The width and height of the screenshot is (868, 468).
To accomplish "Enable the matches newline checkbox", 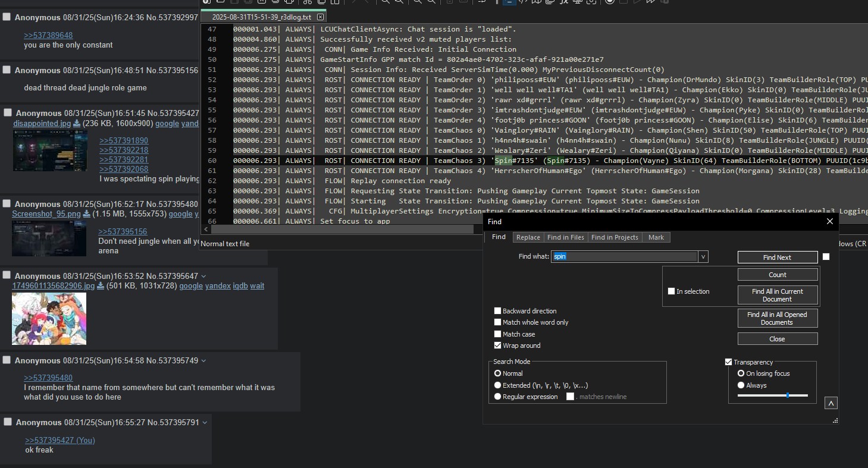I will [570, 397].
